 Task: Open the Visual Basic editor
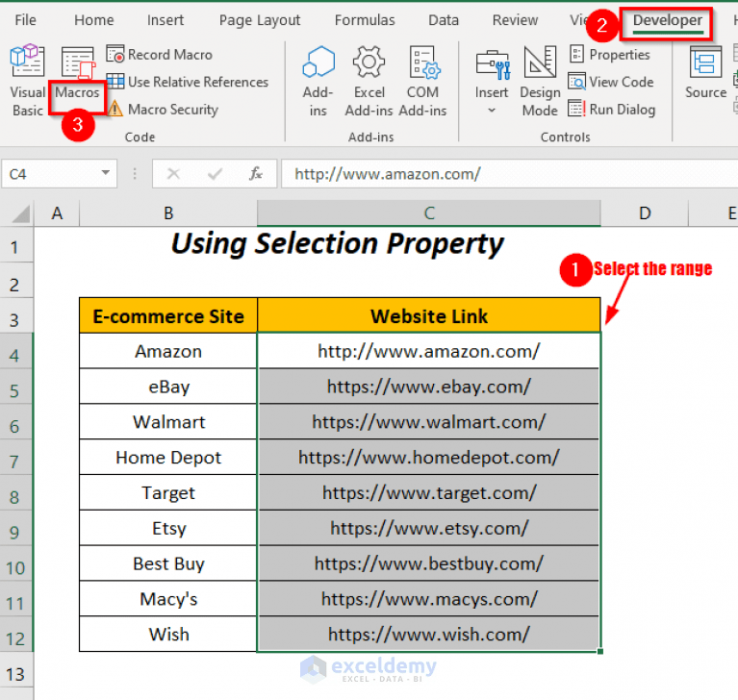pos(27,80)
